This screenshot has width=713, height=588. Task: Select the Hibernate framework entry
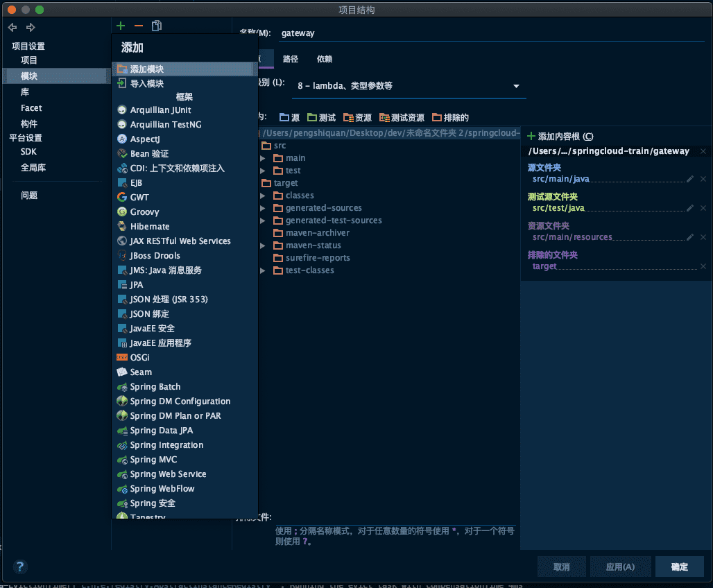[184, 227]
